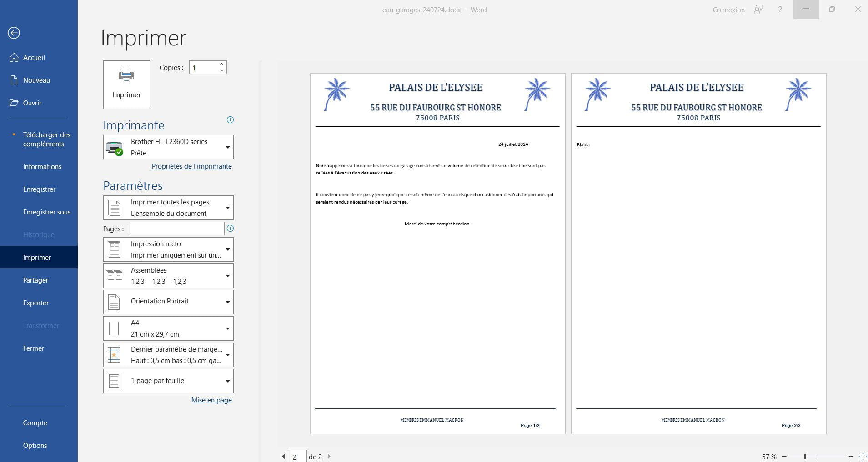Increase copies with the up stepper arrow
The width and height of the screenshot is (868, 462).
point(221,64)
